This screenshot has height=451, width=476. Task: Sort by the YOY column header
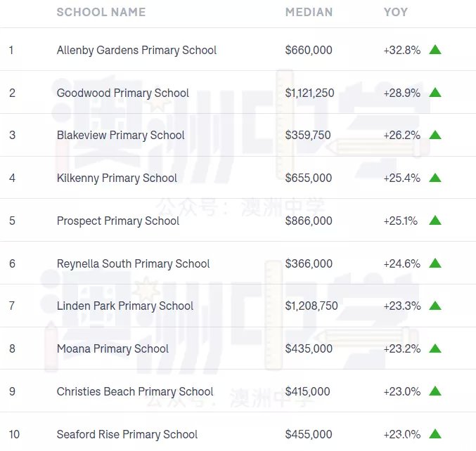(396, 12)
